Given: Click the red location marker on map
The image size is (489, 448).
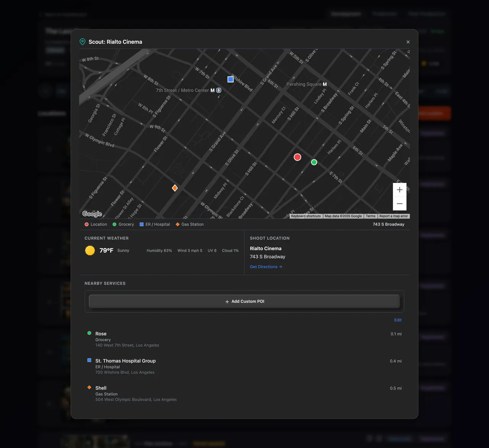Looking at the screenshot, I should [297, 157].
